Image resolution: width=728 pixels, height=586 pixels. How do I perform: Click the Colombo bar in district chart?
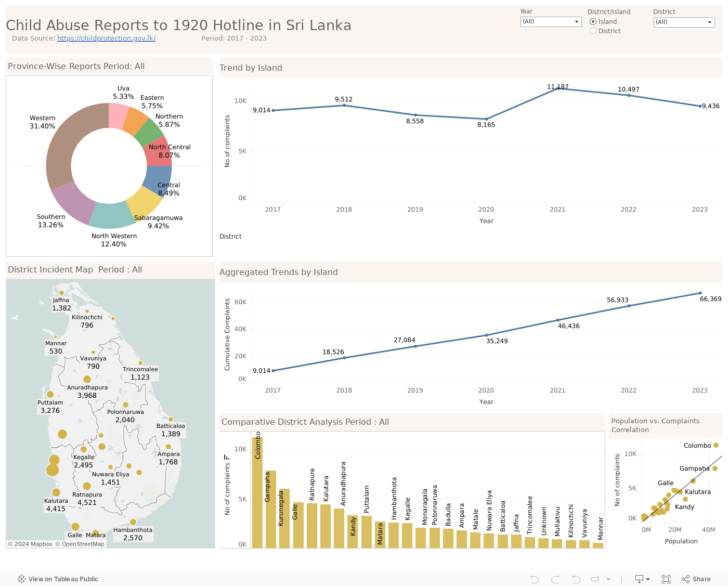(257, 492)
